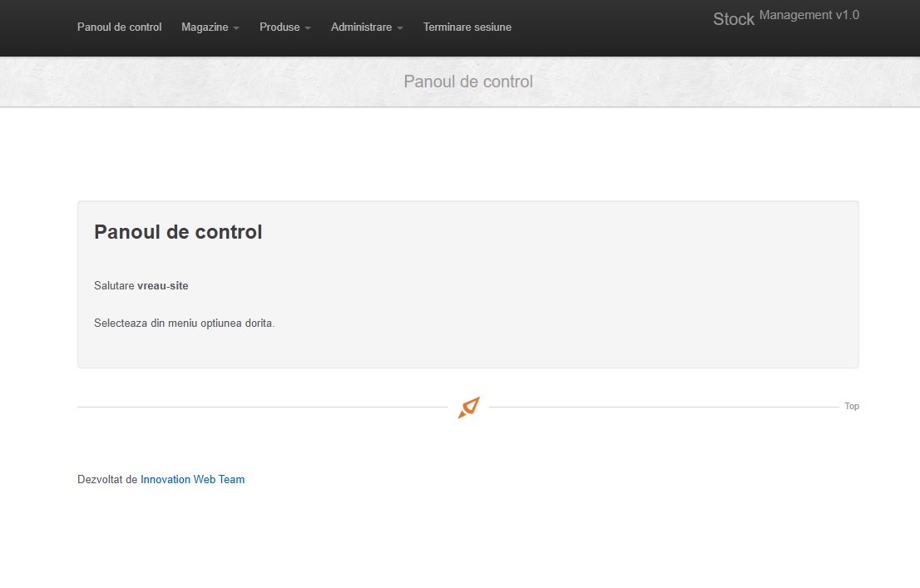Go to Panoul de control in navbar
The height and width of the screenshot is (588, 920).
[x=120, y=27]
